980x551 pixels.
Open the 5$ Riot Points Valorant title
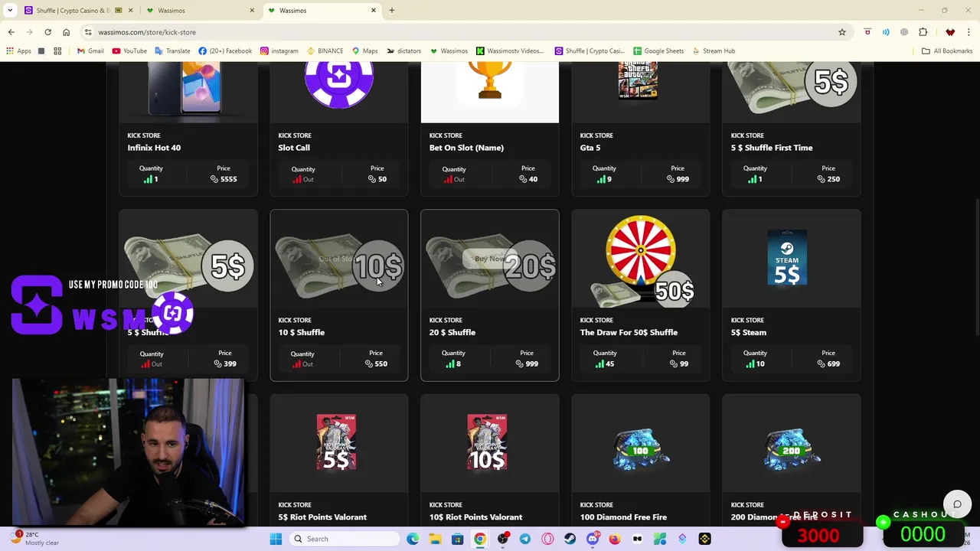point(322,517)
